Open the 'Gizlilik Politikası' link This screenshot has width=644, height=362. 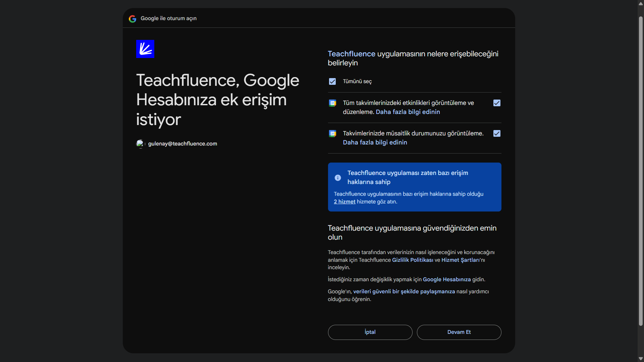tap(413, 260)
